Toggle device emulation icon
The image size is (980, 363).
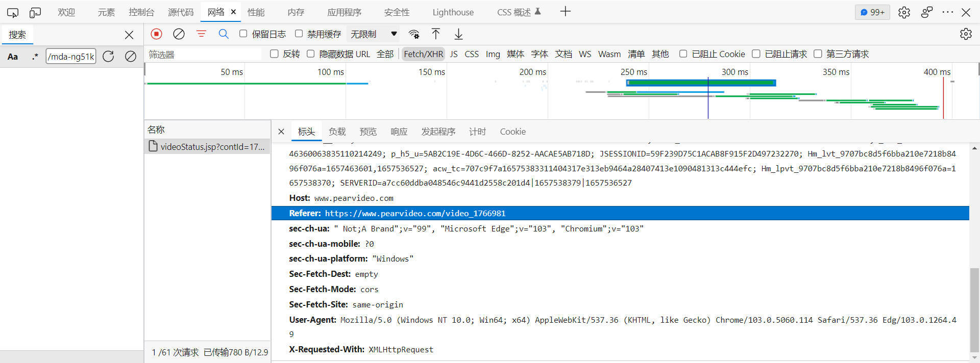35,13
